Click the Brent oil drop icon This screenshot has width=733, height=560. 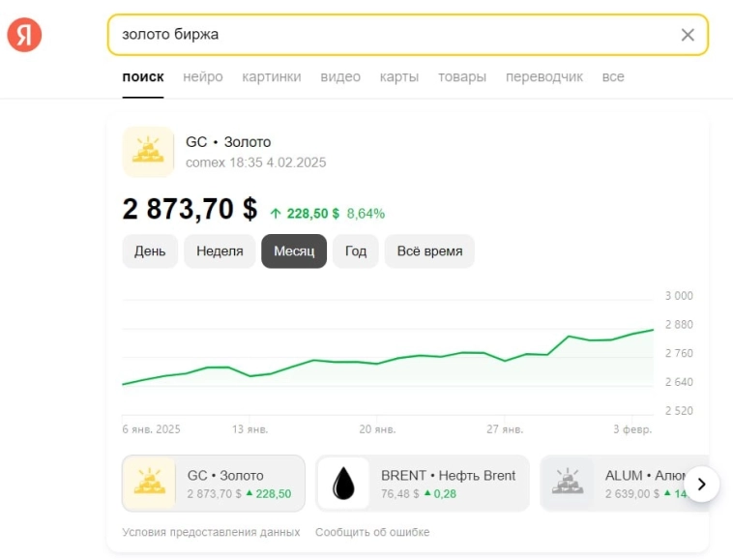(x=343, y=483)
